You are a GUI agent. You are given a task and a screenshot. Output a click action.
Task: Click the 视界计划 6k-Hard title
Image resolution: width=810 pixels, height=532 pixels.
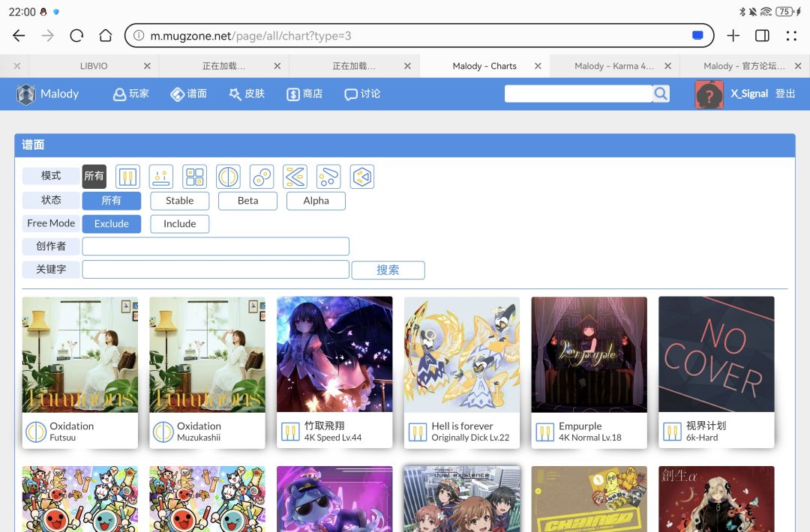pos(706,432)
